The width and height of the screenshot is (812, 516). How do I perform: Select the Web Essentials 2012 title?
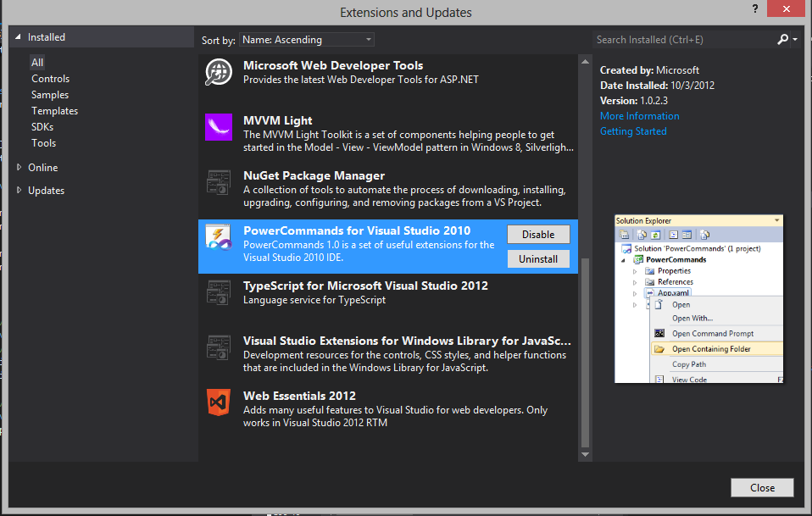point(299,396)
